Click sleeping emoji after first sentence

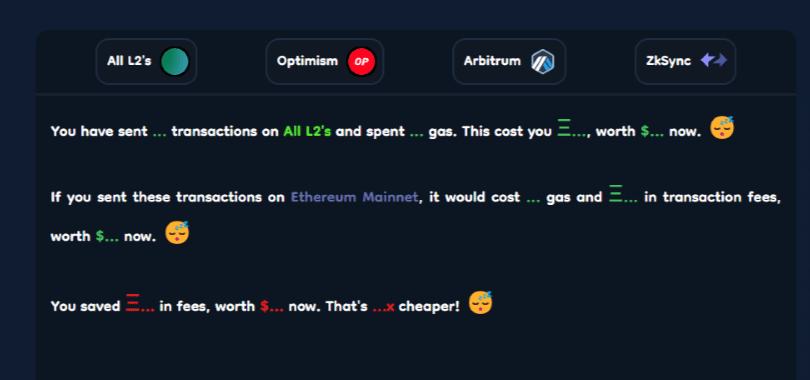(x=722, y=128)
